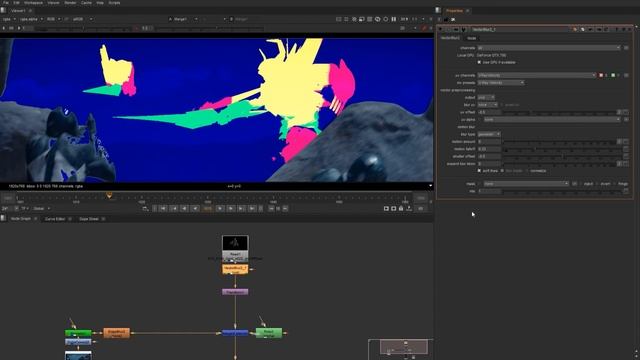Click the play backward button

(196, 209)
